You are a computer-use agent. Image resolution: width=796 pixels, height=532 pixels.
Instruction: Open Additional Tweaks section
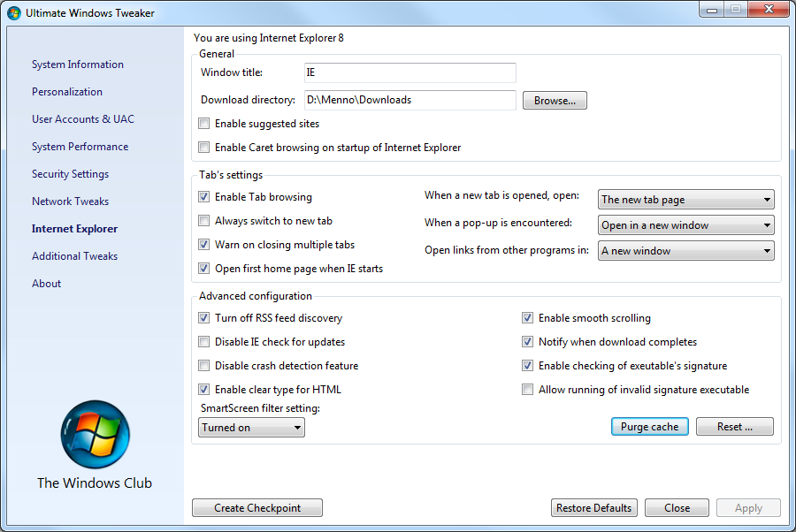(x=74, y=256)
